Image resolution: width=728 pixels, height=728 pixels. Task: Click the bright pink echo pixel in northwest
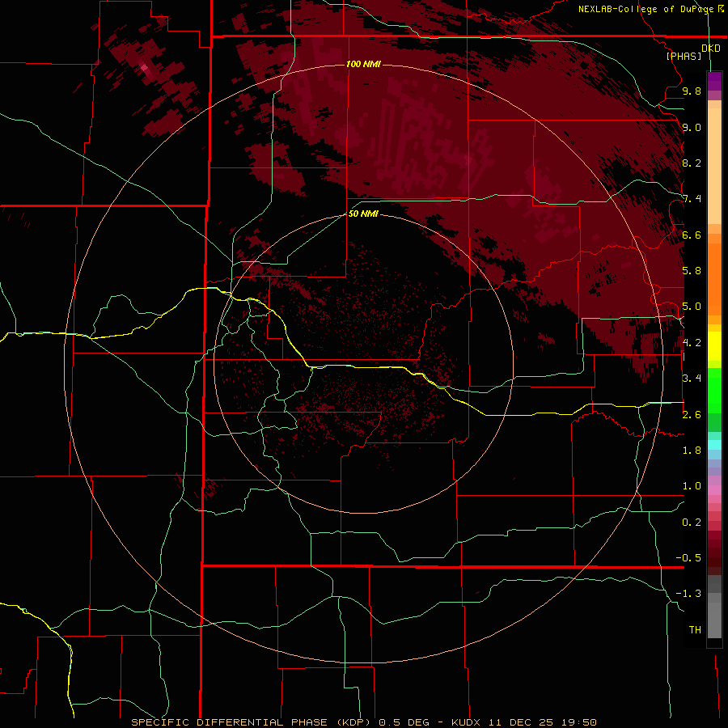(x=144, y=68)
